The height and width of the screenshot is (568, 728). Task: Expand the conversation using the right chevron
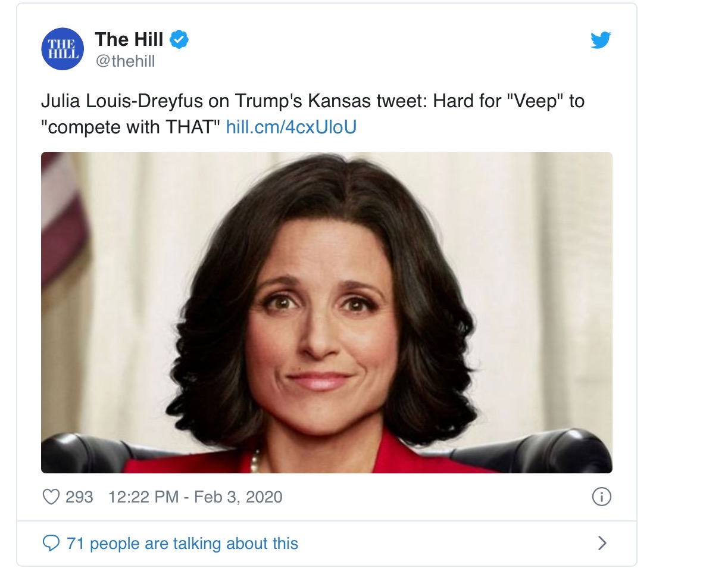tap(602, 543)
